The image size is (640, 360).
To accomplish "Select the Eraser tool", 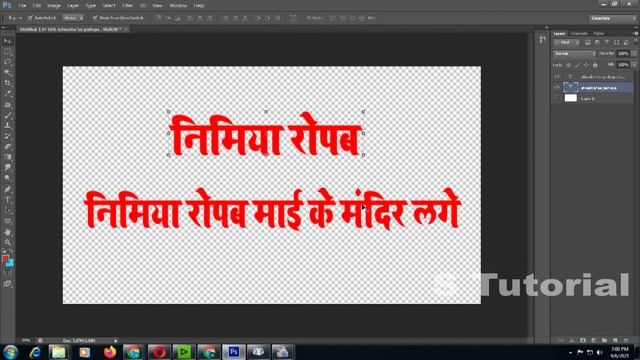I will pos(8,147).
